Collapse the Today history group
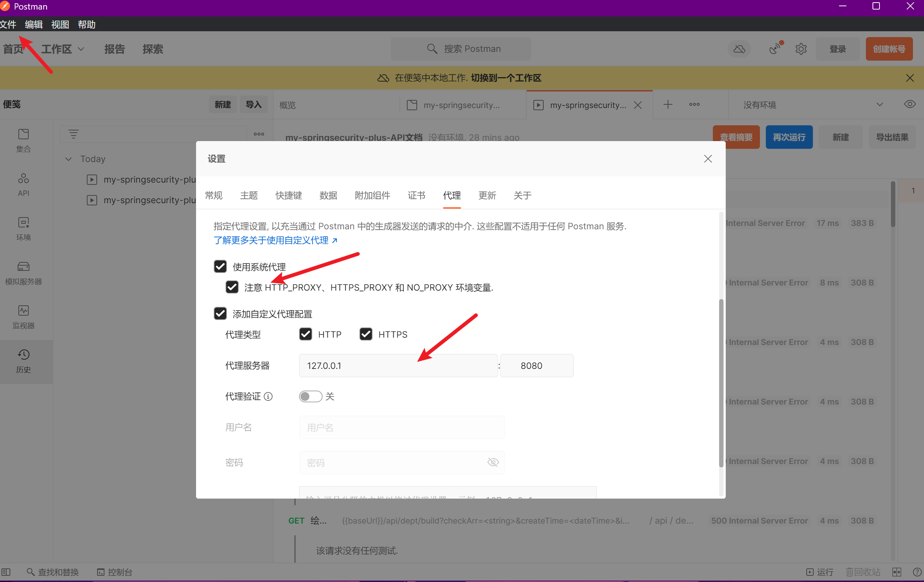Image resolution: width=924 pixels, height=582 pixels. (68, 159)
